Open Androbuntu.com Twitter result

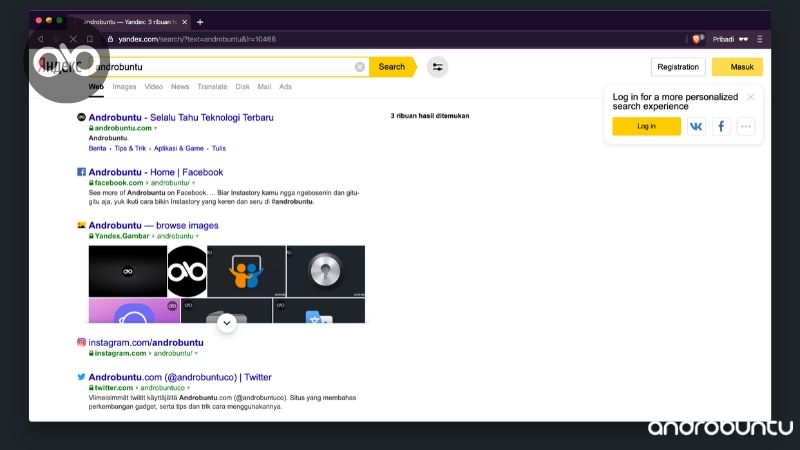point(180,378)
